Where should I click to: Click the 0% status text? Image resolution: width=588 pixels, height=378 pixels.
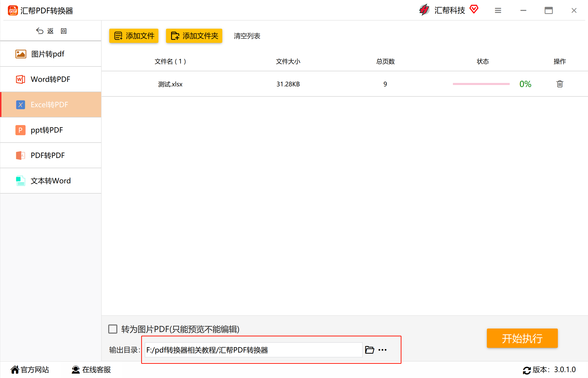pos(525,84)
